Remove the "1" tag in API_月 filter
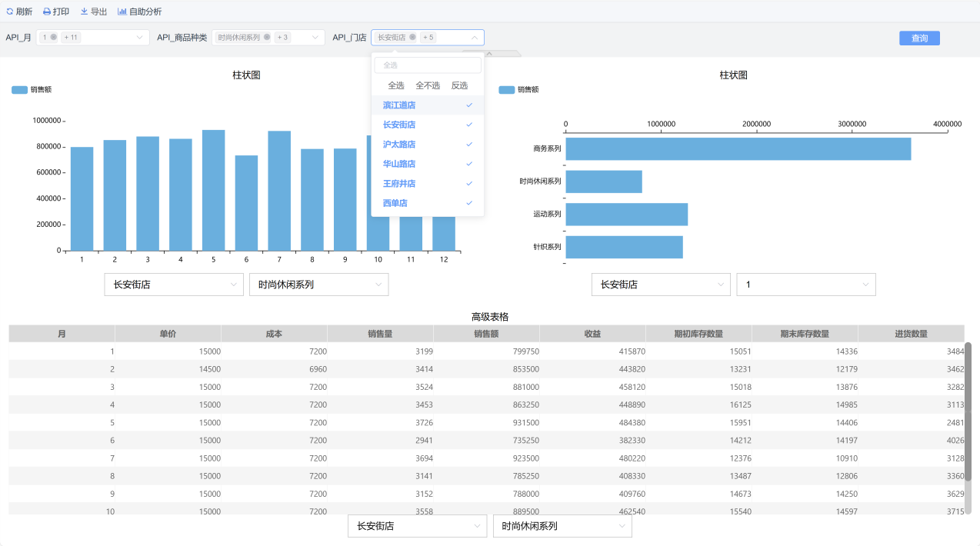The width and height of the screenshot is (980, 546). pos(54,38)
